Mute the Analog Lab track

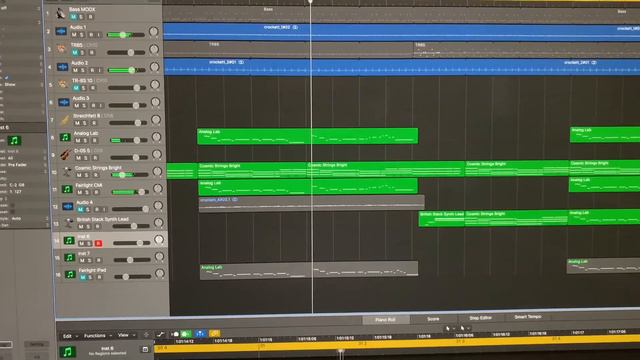tap(78, 140)
